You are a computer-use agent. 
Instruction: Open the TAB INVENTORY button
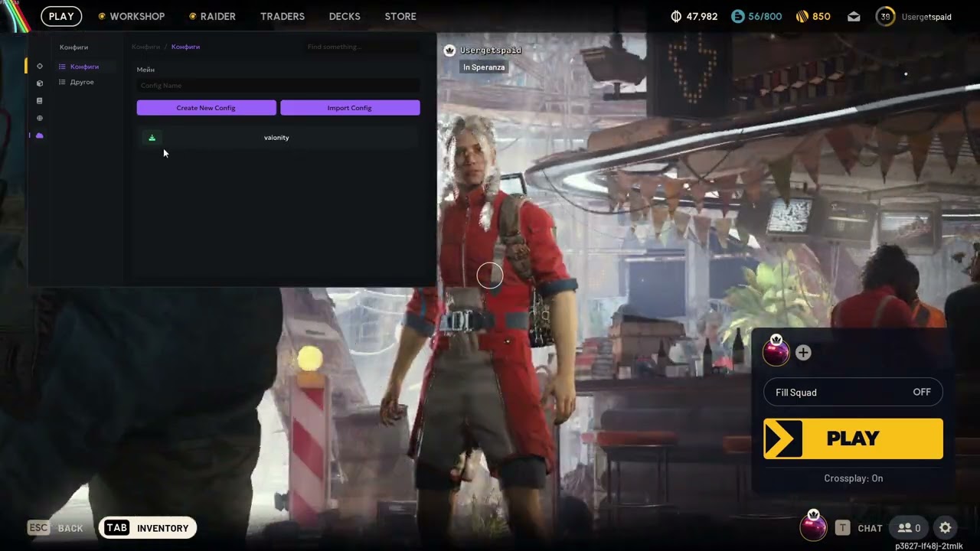point(148,528)
